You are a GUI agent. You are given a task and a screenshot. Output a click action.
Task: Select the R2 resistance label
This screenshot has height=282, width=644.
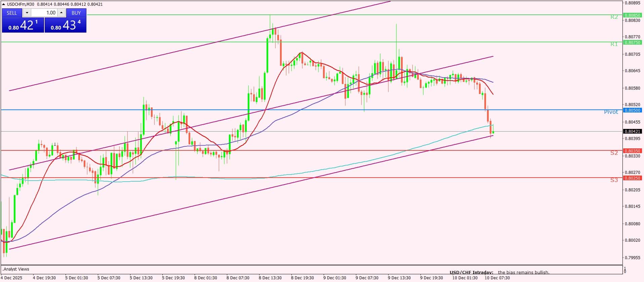click(614, 17)
